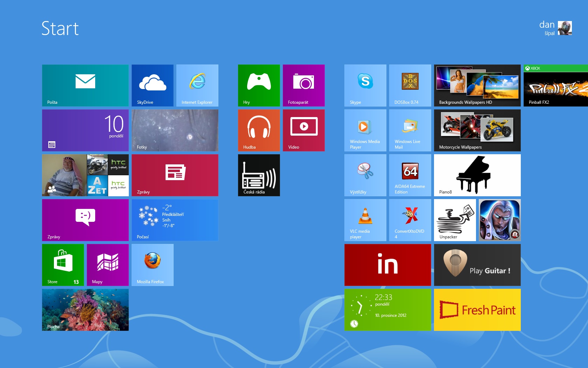This screenshot has width=588, height=368.
Task: Open the warrior character game tile
Action: [500, 220]
